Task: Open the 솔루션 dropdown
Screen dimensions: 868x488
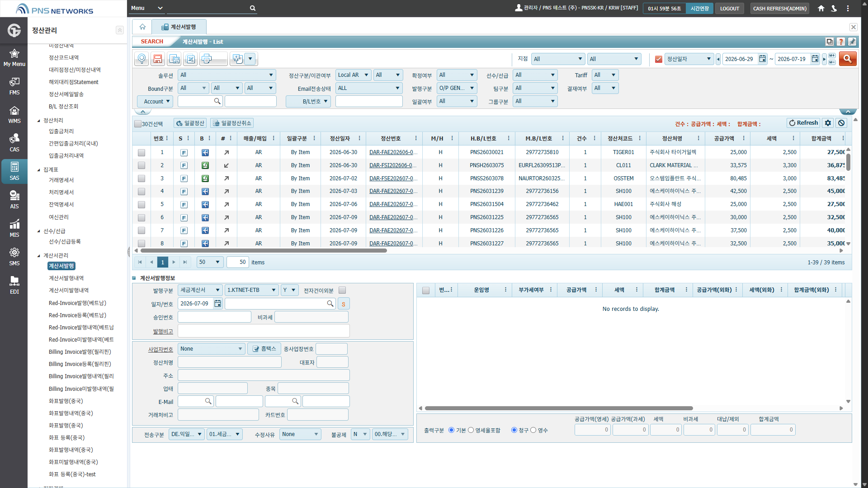Action: (x=227, y=75)
